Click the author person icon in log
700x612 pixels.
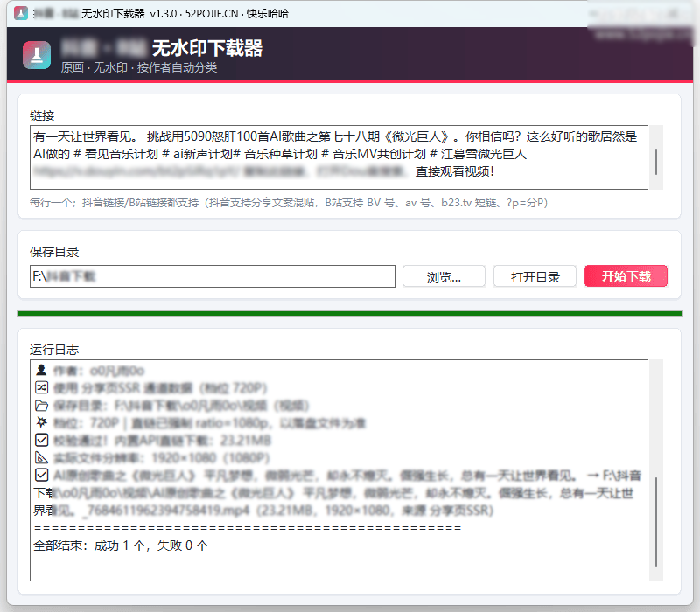(x=41, y=370)
